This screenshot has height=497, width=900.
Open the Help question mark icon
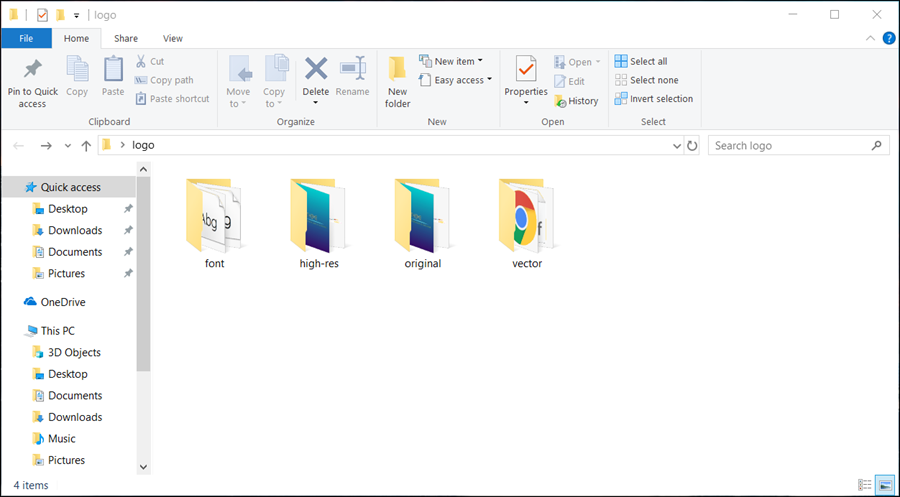[889, 38]
